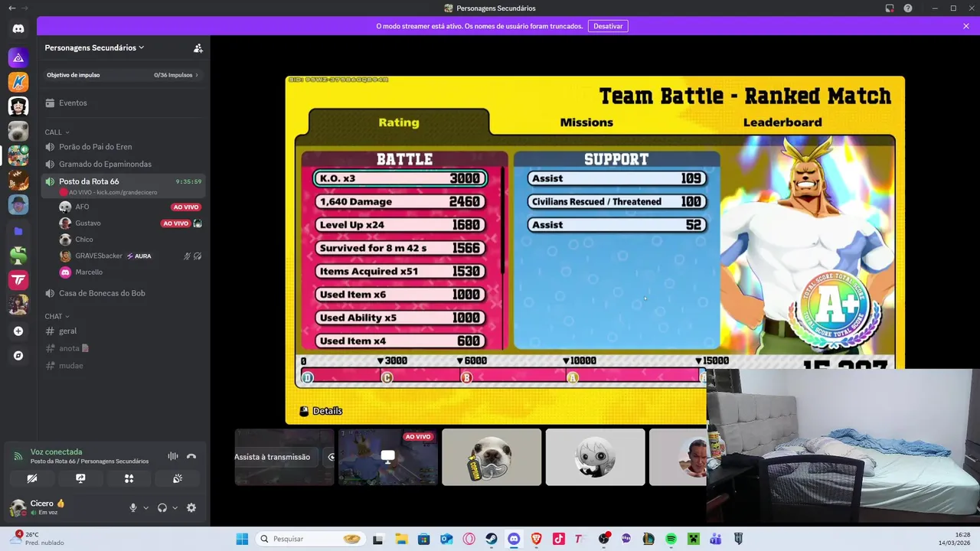Viewport: 980px width, 551px height.
Task: Open the AO VIVO stream thumbnail
Action: [x=388, y=457]
